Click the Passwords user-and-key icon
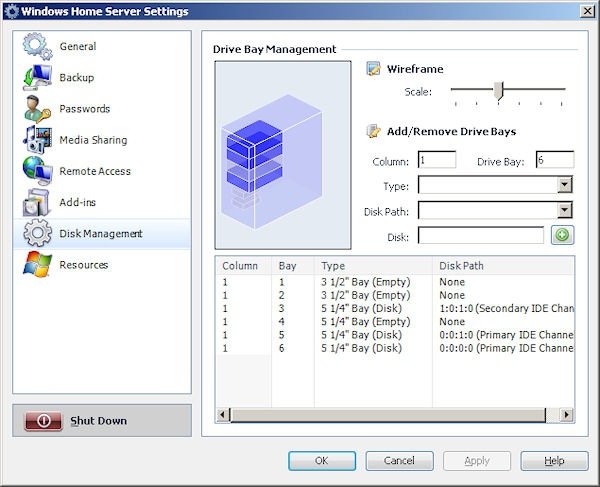The image size is (600, 487). 37,109
